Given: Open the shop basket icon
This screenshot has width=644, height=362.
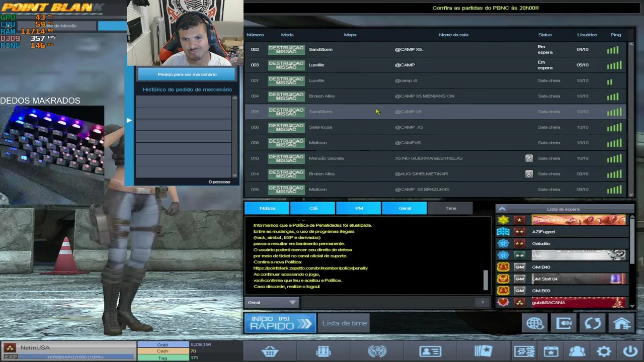Looking at the screenshot, I should pyautogui.click(x=270, y=351).
